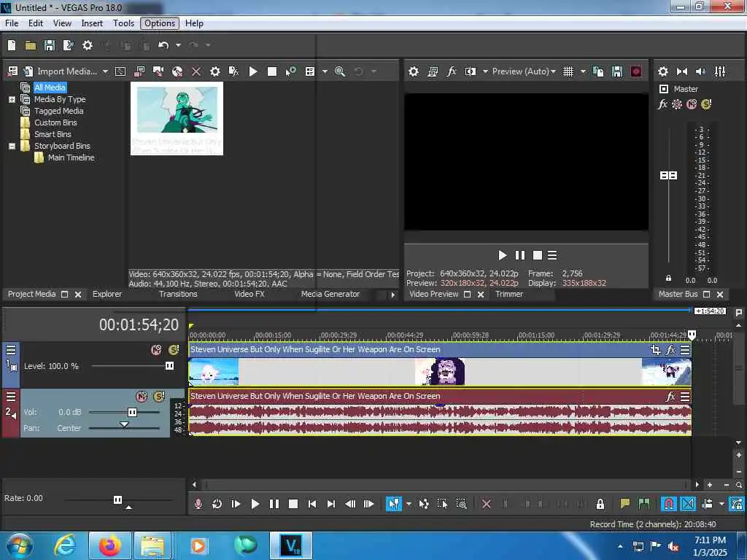Toggle the Master Bus Dim output icon
Screen dimensions: 747x560
point(701,71)
